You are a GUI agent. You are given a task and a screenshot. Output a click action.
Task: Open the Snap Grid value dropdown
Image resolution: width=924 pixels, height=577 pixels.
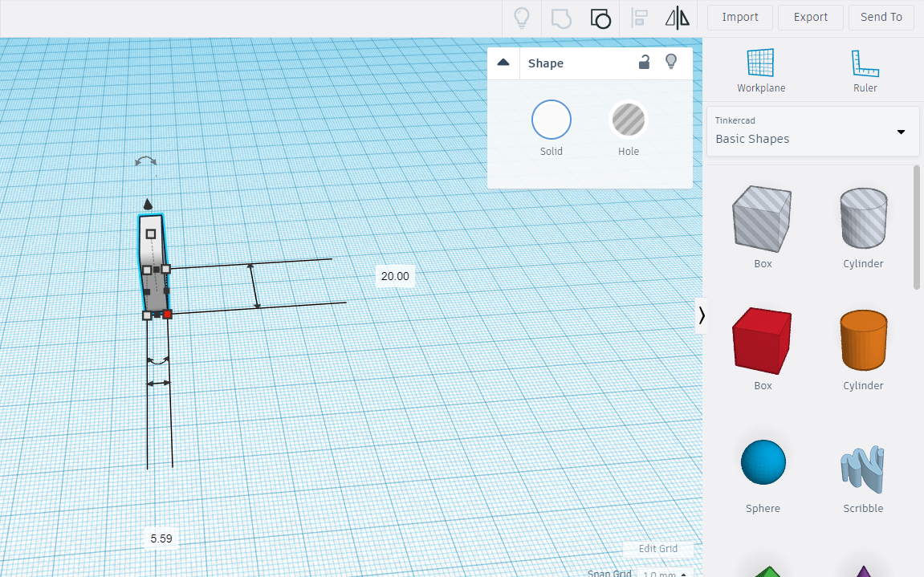pos(666,574)
